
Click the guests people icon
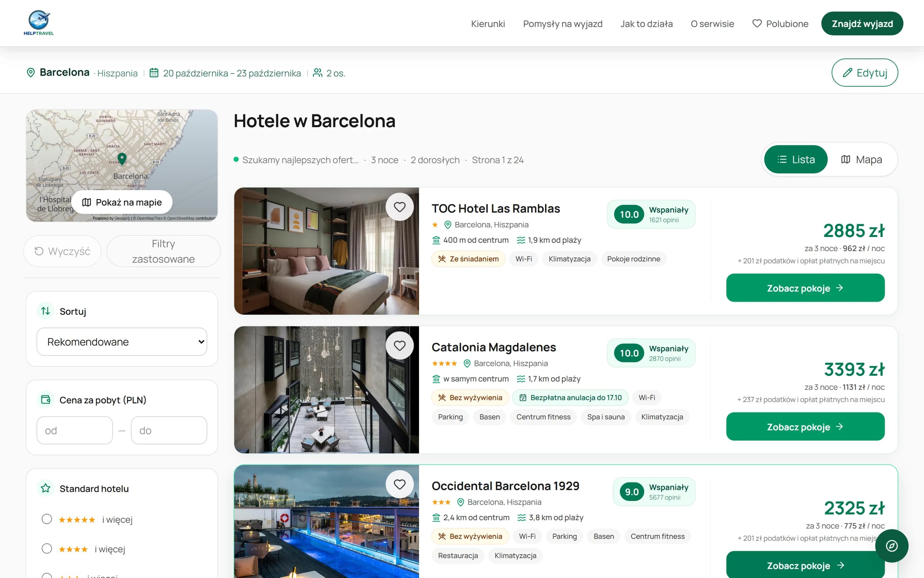pyautogui.click(x=317, y=73)
